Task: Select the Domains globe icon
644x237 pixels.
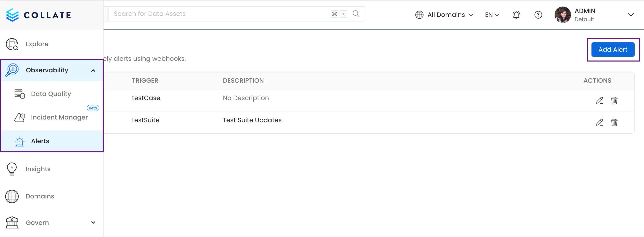Action: click(11, 196)
